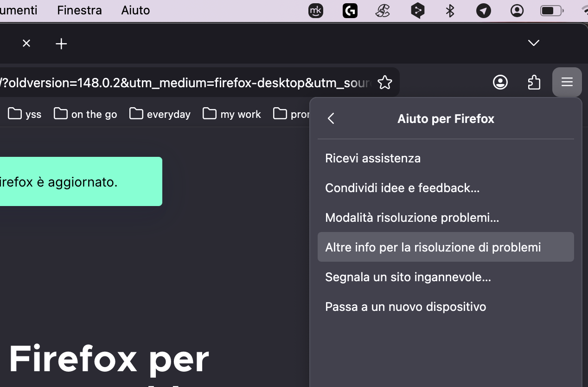This screenshot has height=387, width=588.
Task: Open the Logitech G icon in the menu bar
Action: (x=350, y=10)
